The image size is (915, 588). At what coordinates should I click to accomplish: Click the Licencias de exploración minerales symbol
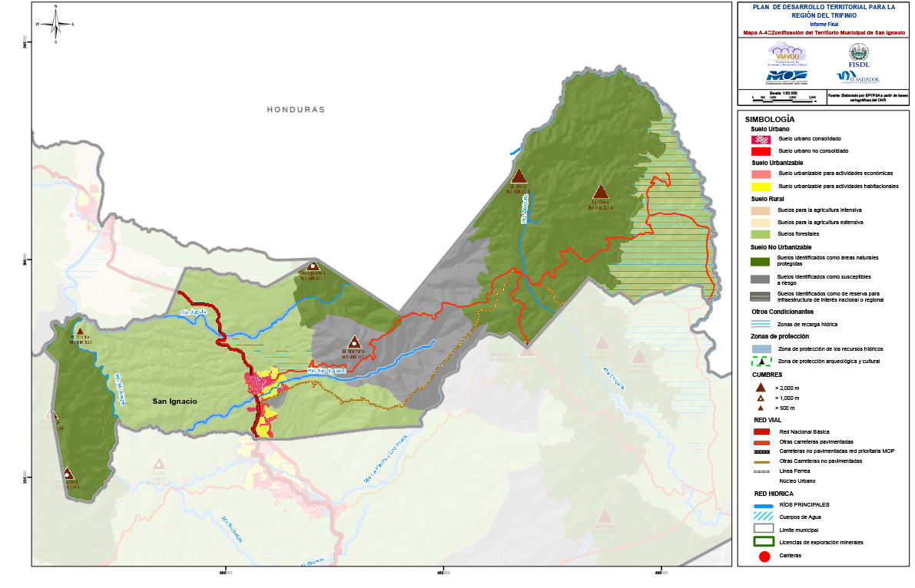pyautogui.click(x=763, y=542)
